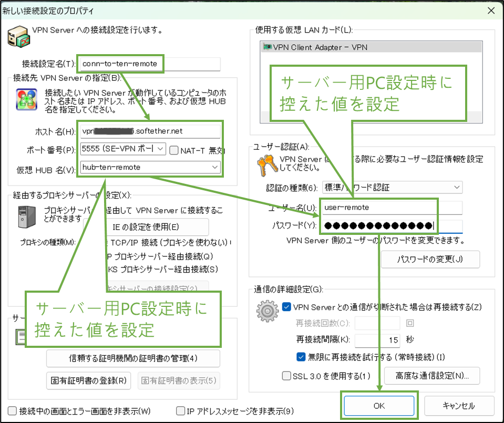
Task: Close the connection properties dialog
Action: pos(491,11)
